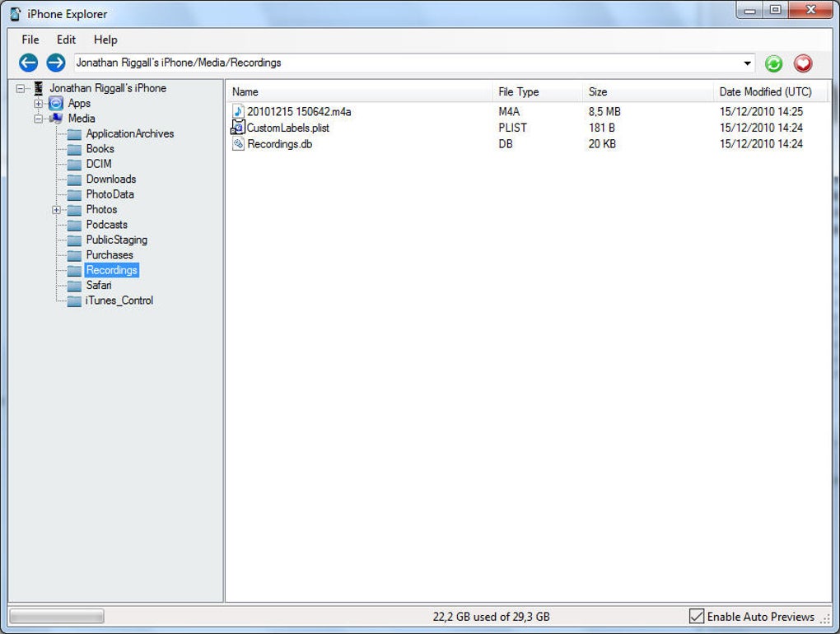Select the Recordings.db file name

click(280, 143)
